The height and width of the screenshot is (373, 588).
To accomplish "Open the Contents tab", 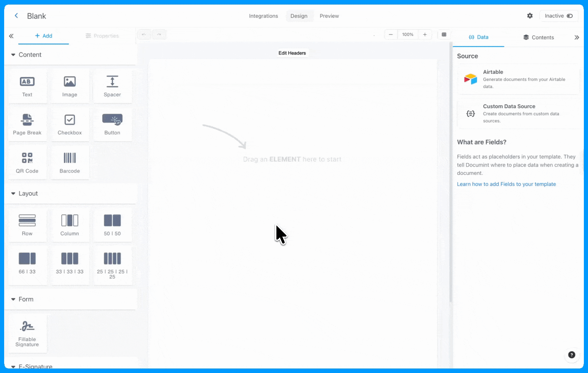I will tap(538, 37).
